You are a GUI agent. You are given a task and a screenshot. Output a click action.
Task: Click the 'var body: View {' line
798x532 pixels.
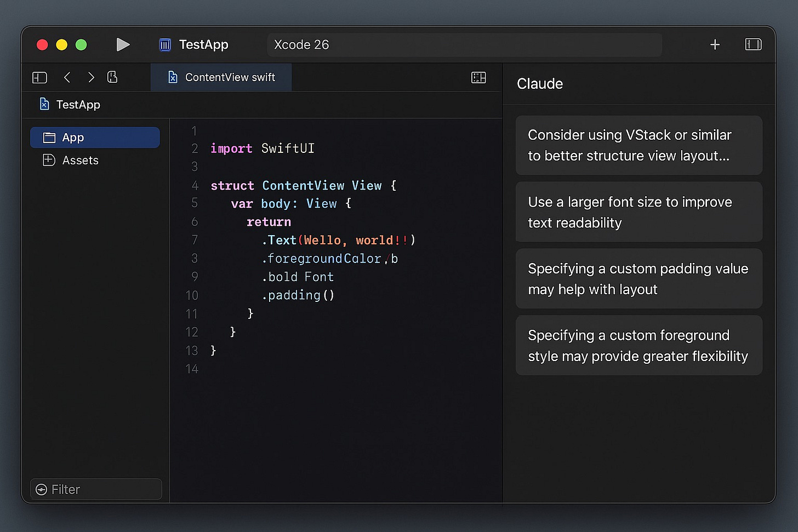pyautogui.click(x=291, y=204)
